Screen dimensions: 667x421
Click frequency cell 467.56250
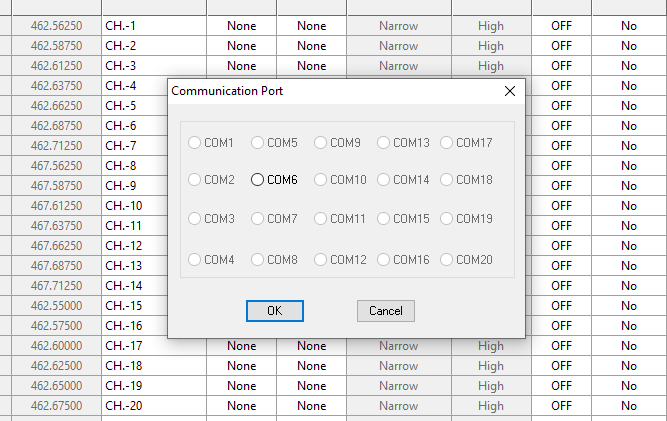click(x=57, y=166)
